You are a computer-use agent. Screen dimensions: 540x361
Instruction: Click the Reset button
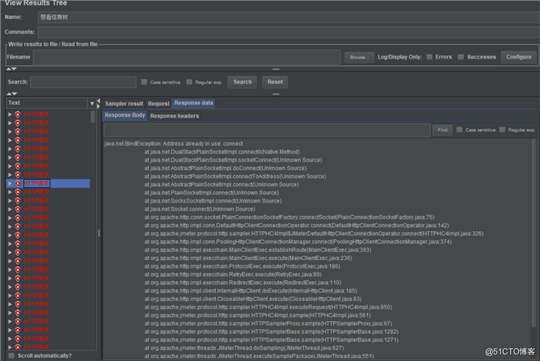coord(275,82)
